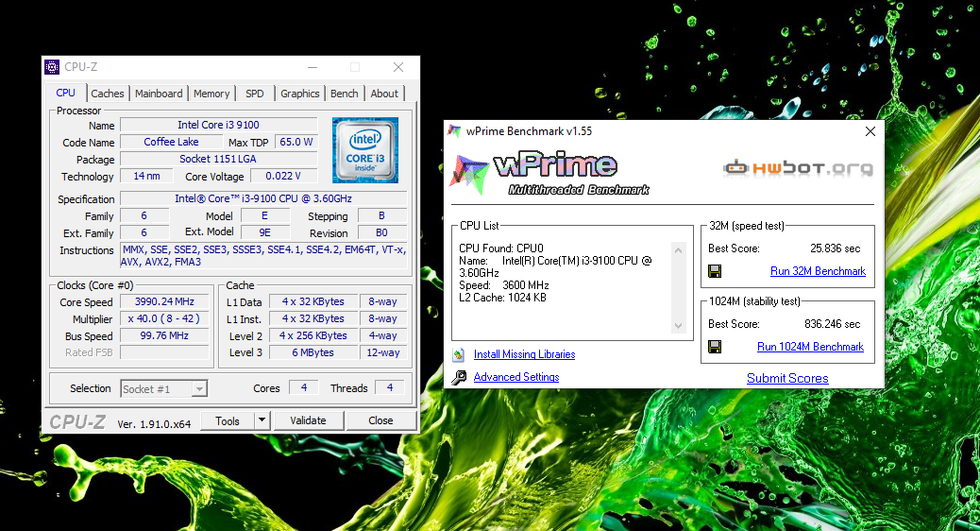The image size is (980, 531).
Task: Click the Ext. Model value 9E
Action: coord(265,232)
